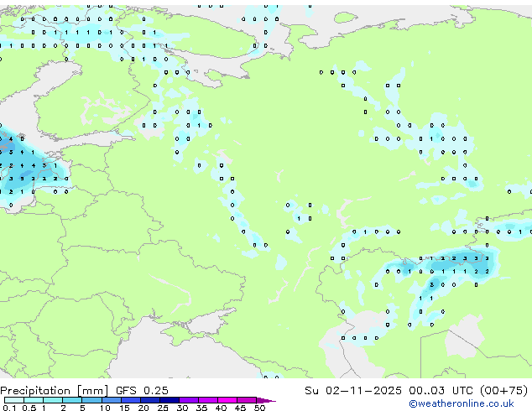The width and height of the screenshot is (532, 411).
Task: Click the 25–30 mm dark blue swatch
Action: coord(169,400)
